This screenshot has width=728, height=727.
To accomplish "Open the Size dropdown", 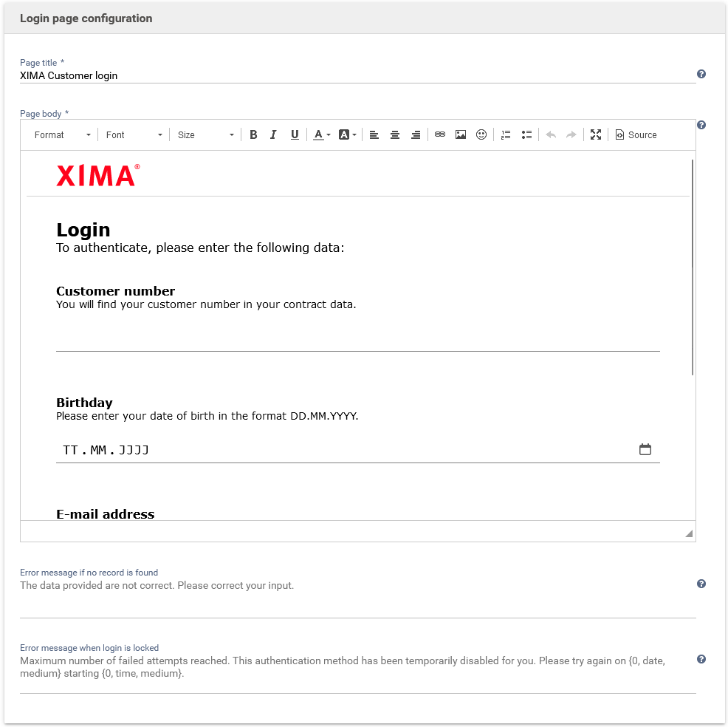I will coord(205,135).
